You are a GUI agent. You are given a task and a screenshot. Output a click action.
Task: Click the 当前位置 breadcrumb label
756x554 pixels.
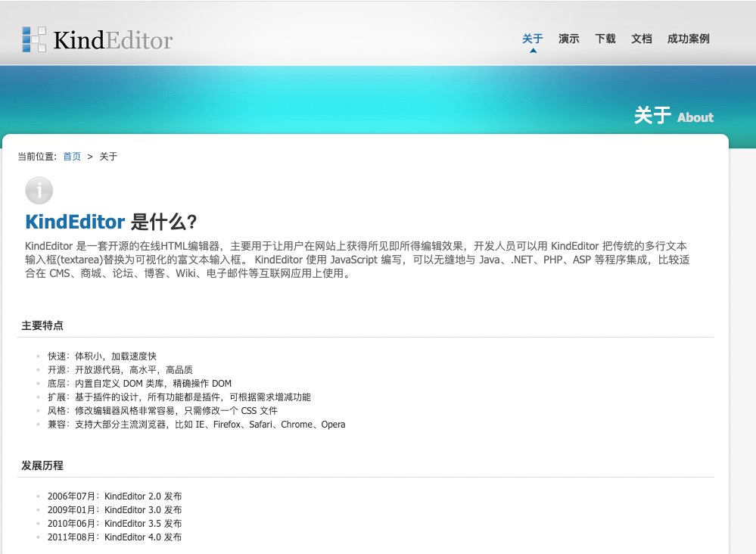tap(38, 156)
